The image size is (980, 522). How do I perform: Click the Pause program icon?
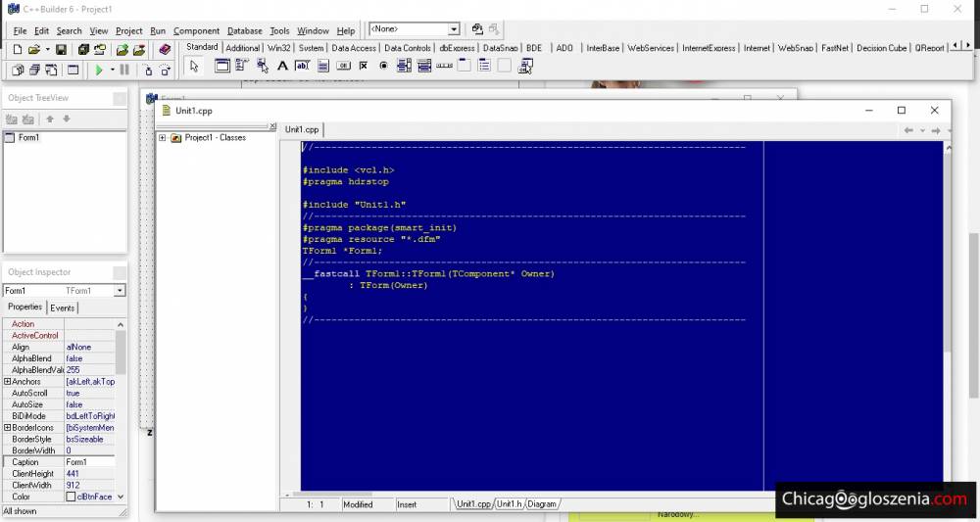pos(124,70)
